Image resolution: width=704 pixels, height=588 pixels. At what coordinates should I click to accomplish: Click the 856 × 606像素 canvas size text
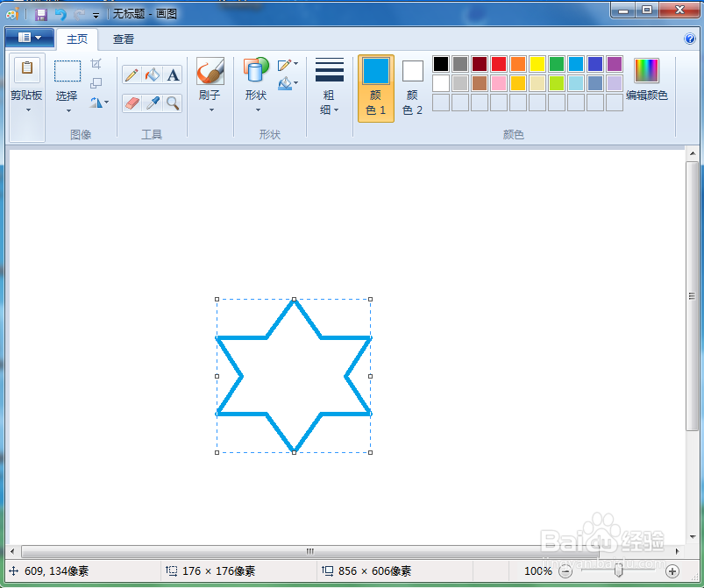[x=374, y=571]
